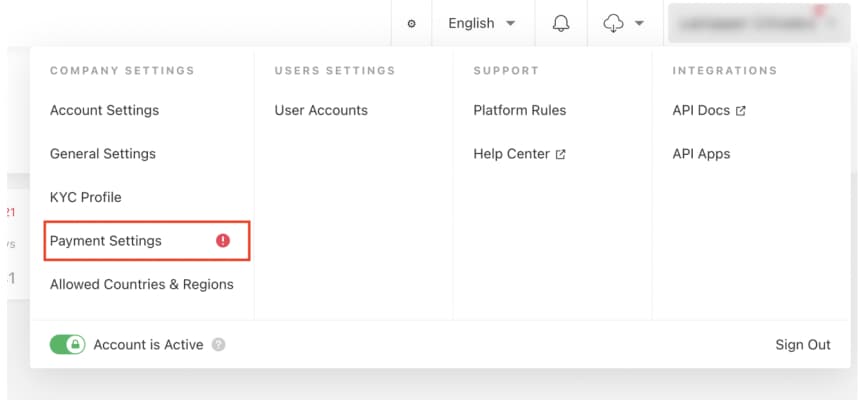Click the red alert icon beside Payment Settings

[223, 241]
